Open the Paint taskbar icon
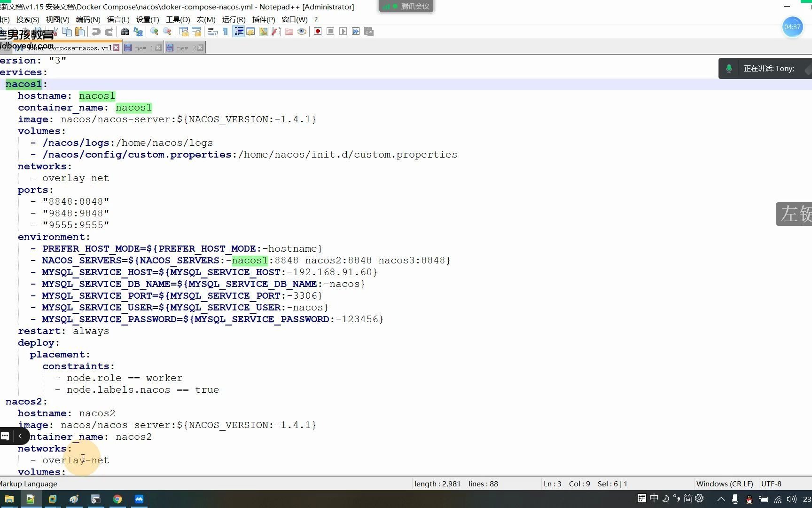812x508 pixels. (74, 499)
